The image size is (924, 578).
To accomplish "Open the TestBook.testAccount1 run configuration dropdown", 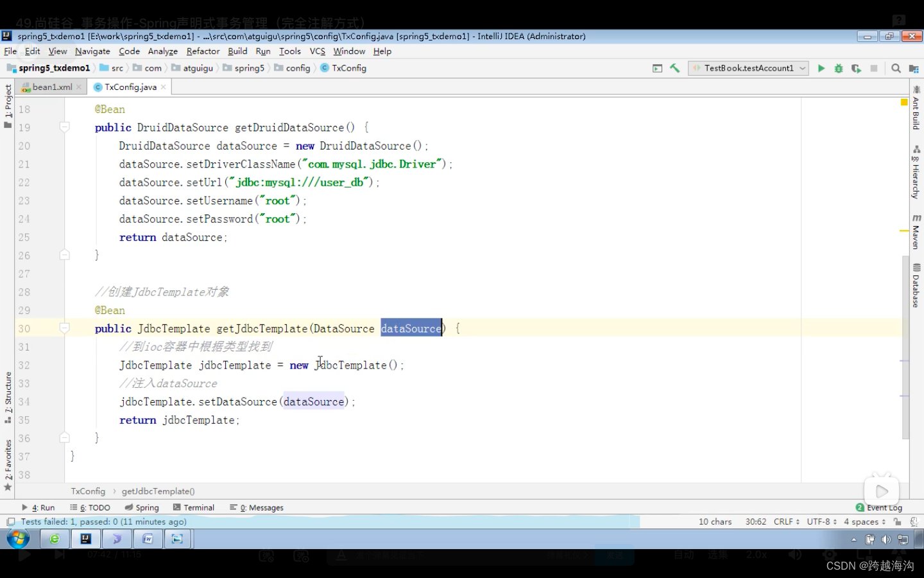I will 749,68.
